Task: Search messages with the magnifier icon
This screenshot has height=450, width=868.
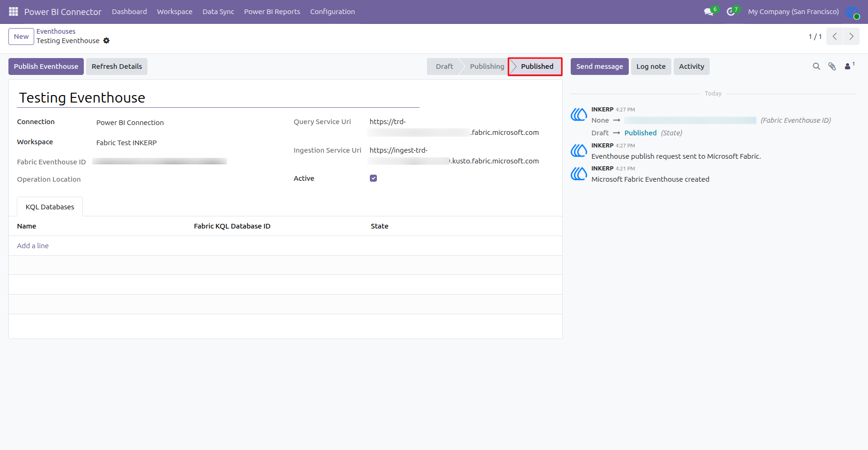Action: tap(817, 66)
